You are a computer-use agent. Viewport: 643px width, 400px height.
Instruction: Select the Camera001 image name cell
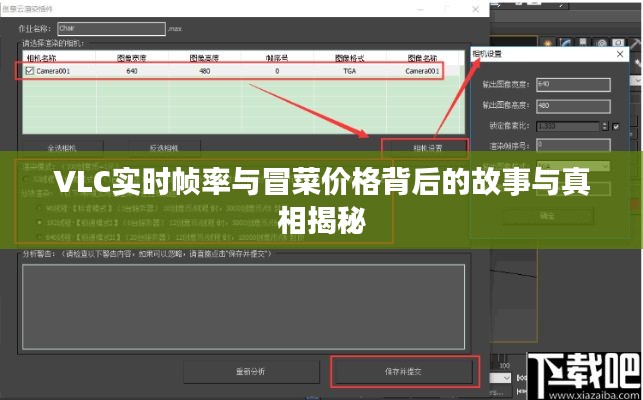pos(422,71)
